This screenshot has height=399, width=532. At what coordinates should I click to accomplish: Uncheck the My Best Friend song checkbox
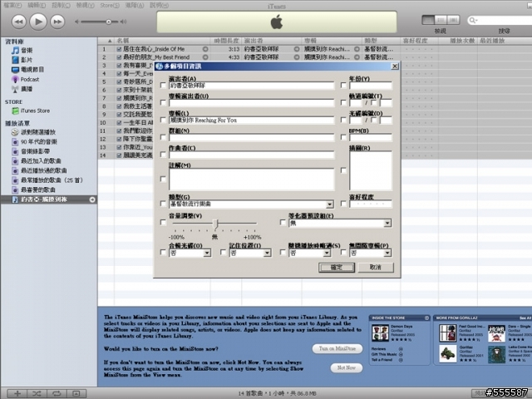[119, 57]
